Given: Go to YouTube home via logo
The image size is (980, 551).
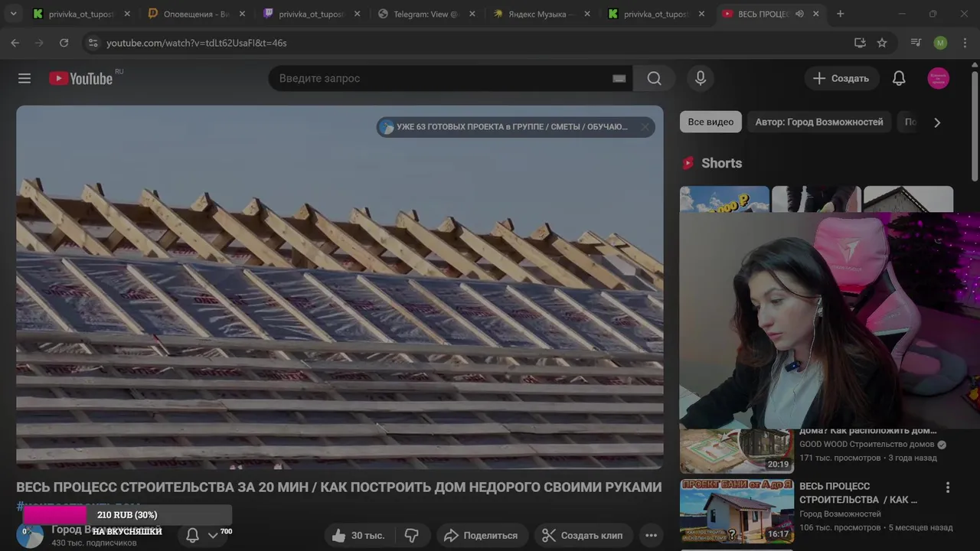Looking at the screenshot, I should (x=81, y=78).
